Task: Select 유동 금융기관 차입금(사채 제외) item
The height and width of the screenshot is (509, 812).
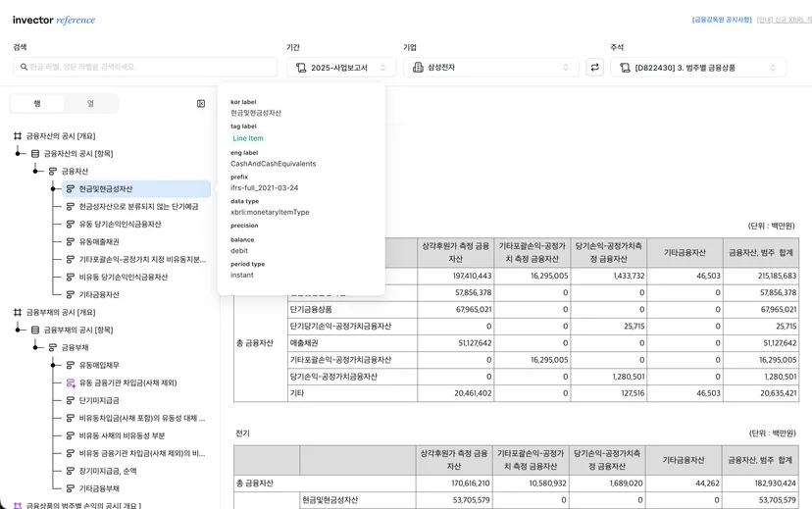Action: pos(127,382)
